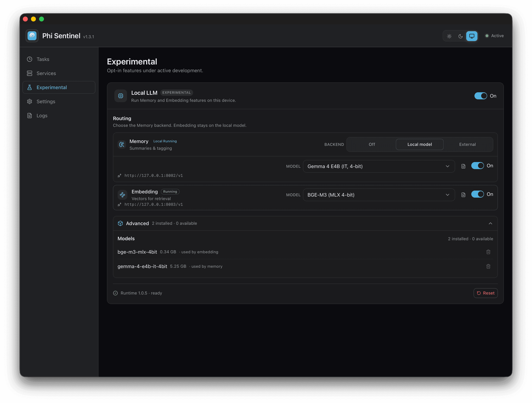Disable the Memory model toggle
Screen dimensions: 532x403
[x=477, y=166]
